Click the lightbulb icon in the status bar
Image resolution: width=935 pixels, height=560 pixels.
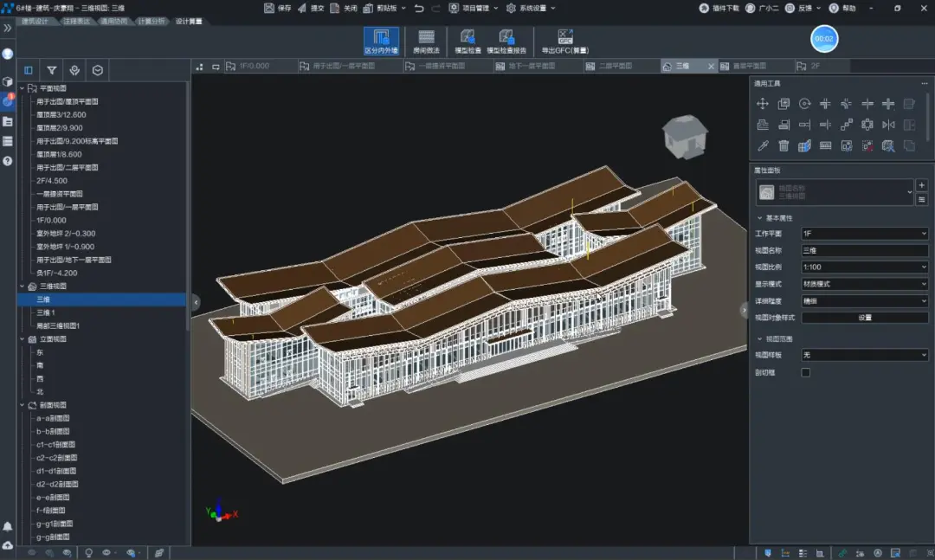click(89, 553)
